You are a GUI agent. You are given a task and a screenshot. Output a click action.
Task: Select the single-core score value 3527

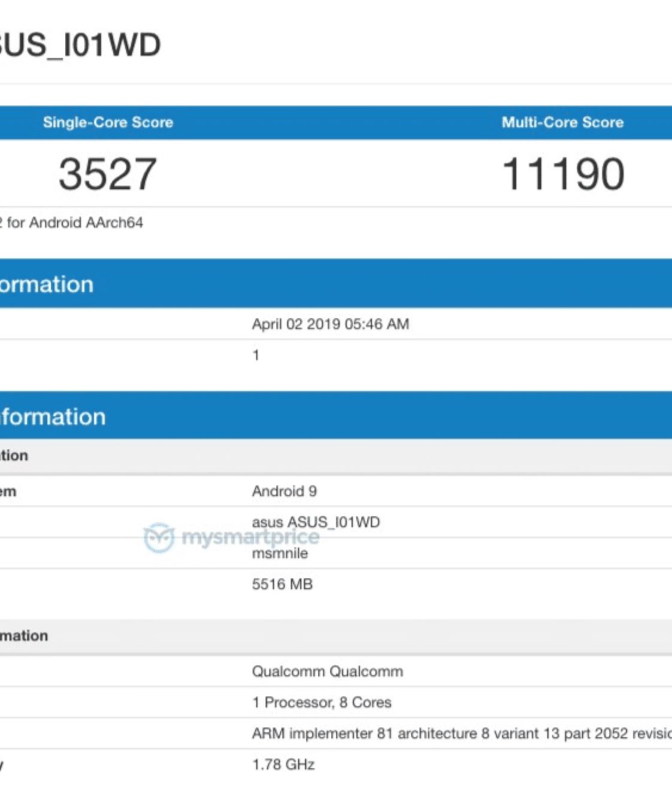point(108,174)
